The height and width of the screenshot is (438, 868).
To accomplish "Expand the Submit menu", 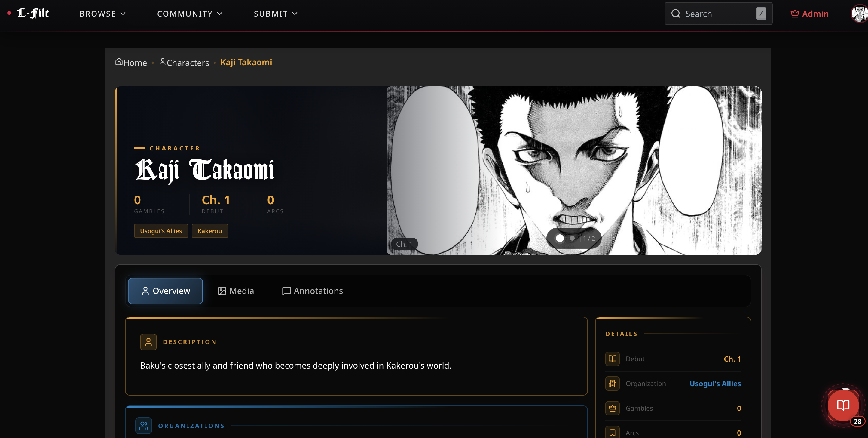I will pos(276,14).
